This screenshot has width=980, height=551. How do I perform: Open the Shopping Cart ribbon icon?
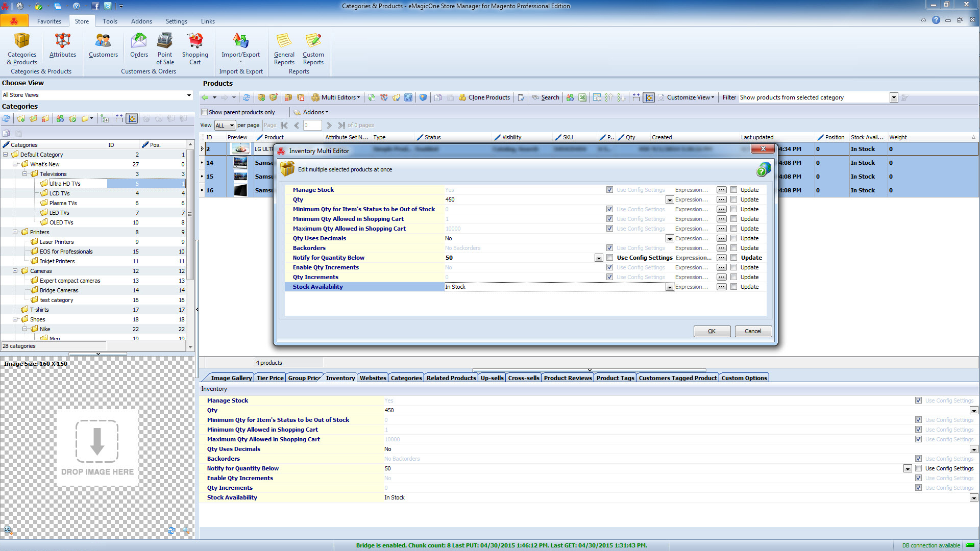195,48
